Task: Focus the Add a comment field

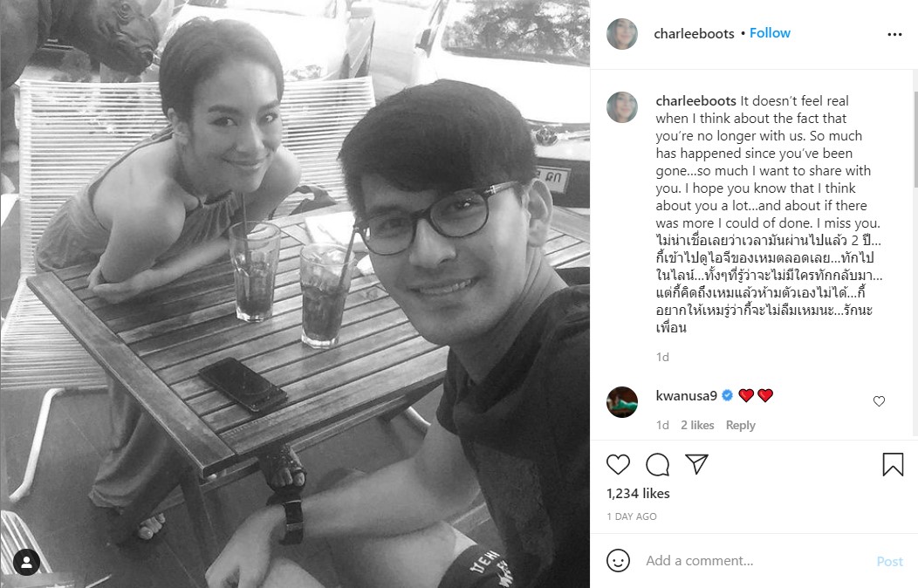Action: pyautogui.click(x=755, y=560)
